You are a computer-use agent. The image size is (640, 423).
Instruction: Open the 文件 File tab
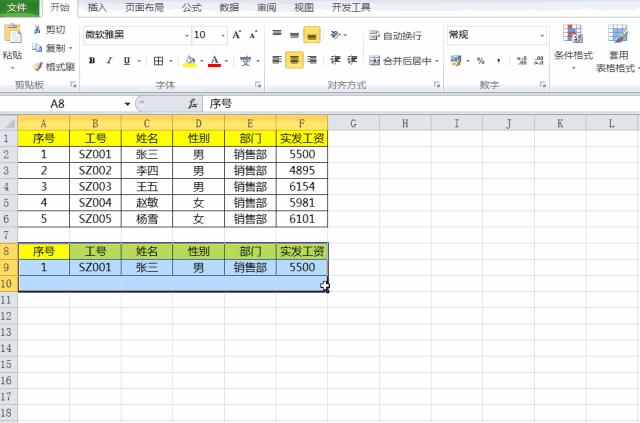[19, 7]
